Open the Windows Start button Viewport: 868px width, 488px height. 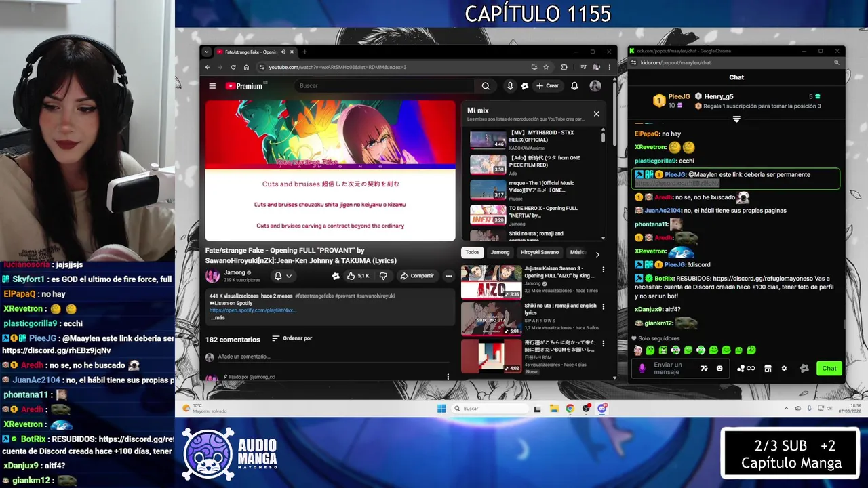click(441, 408)
